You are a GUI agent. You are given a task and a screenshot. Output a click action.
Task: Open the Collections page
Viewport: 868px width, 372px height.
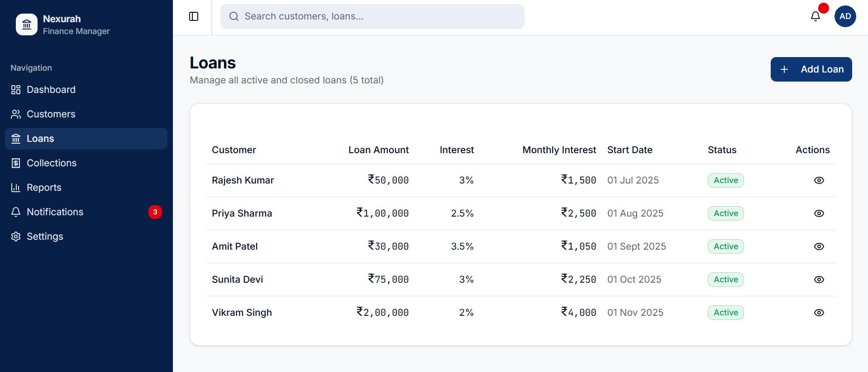tap(86, 163)
